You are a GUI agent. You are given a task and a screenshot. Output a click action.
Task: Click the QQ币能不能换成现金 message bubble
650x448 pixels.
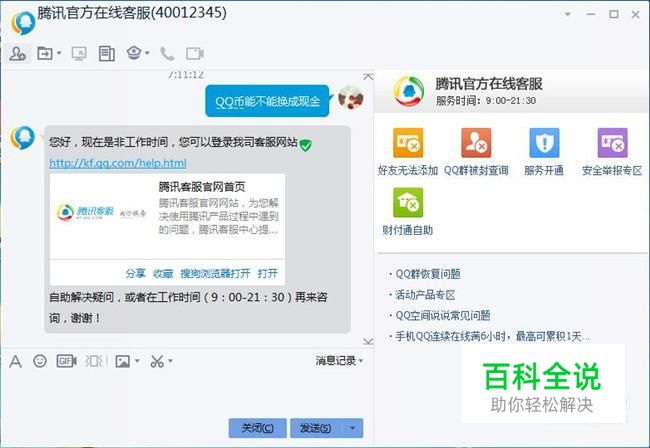coord(267,101)
